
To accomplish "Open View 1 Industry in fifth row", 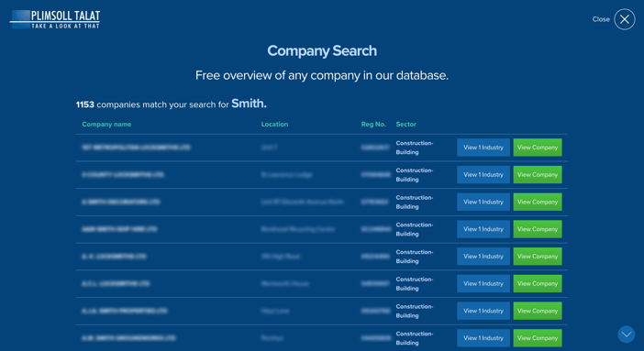I will click(483, 257).
